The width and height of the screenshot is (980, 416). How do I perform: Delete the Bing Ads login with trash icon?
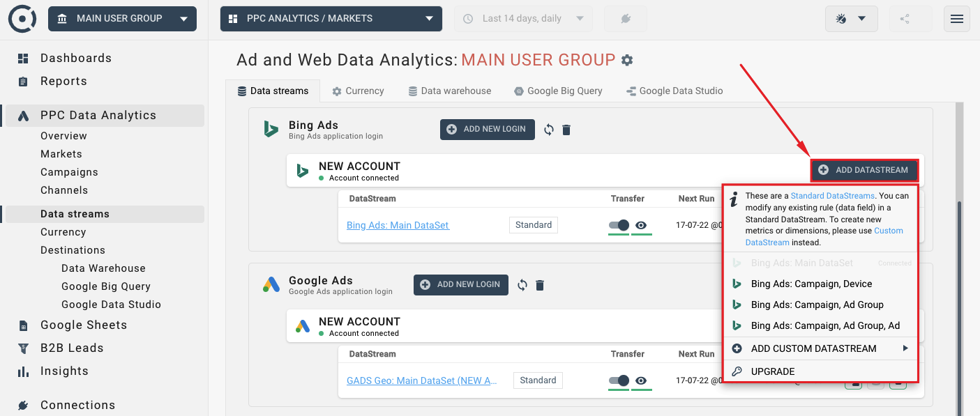tap(566, 130)
